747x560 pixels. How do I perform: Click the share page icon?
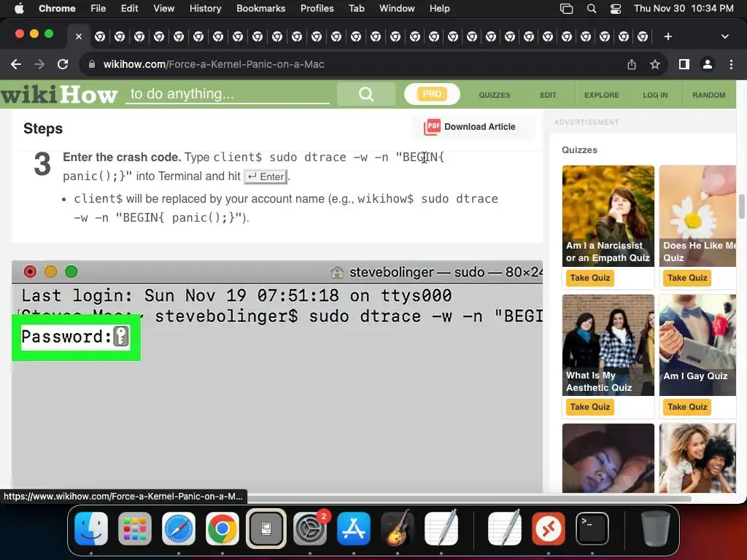(x=632, y=64)
